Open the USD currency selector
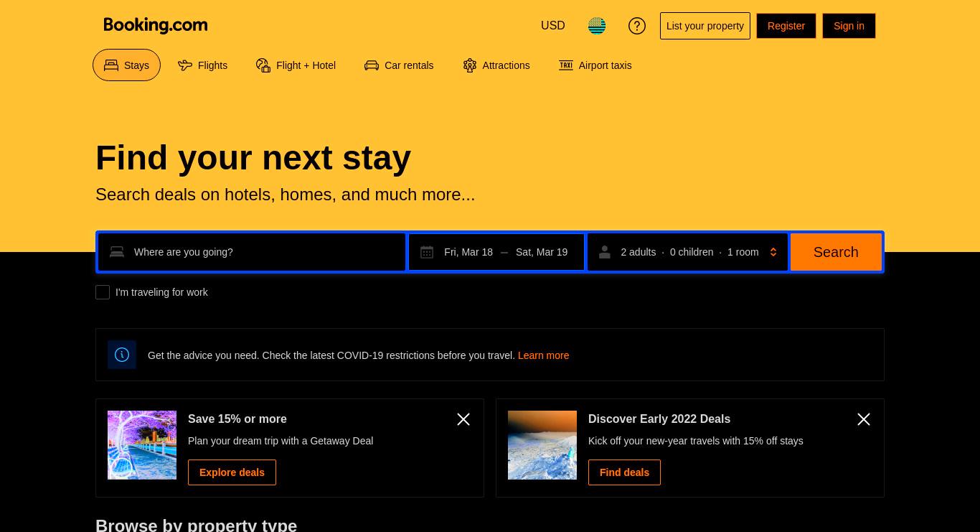This screenshot has height=532, width=980. [553, 26]
